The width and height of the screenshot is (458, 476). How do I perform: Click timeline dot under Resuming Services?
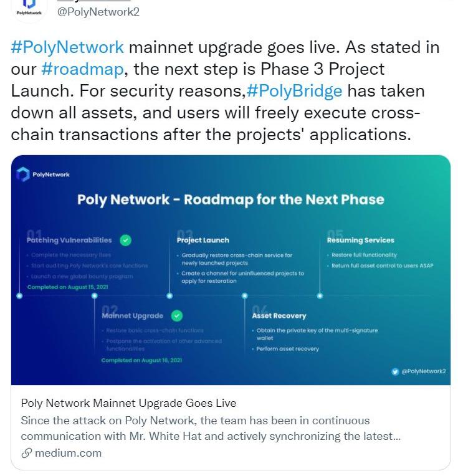point(320,296)
